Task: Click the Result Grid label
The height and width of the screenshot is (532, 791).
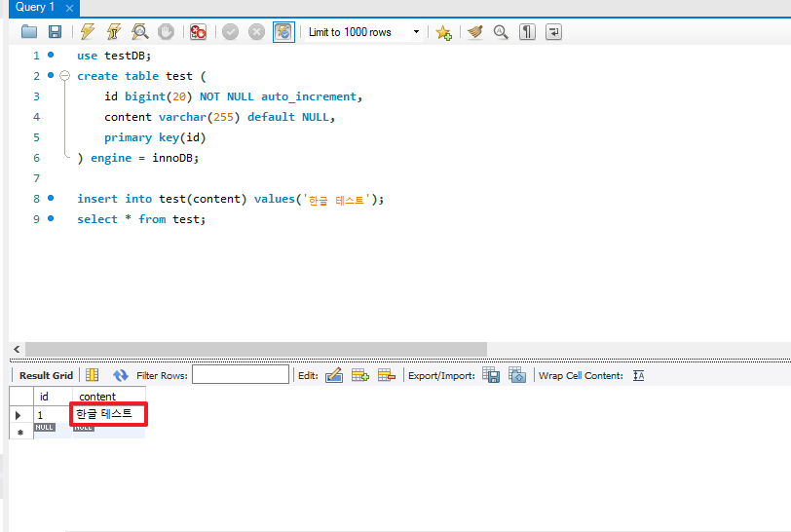Action: (x=46, y=375)
